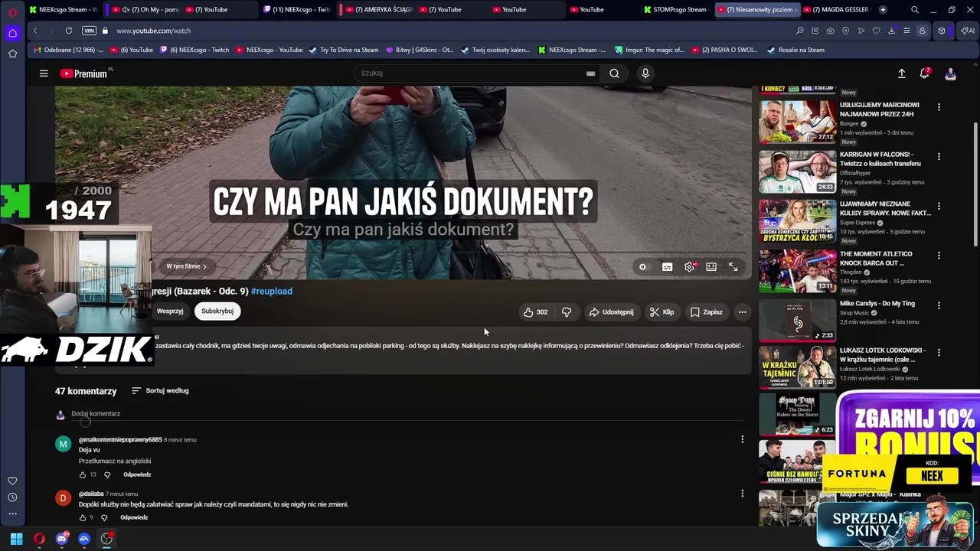Open a new browser tab with plus
The height and width of the screenshot is (551, 980).
click(883, 10)
